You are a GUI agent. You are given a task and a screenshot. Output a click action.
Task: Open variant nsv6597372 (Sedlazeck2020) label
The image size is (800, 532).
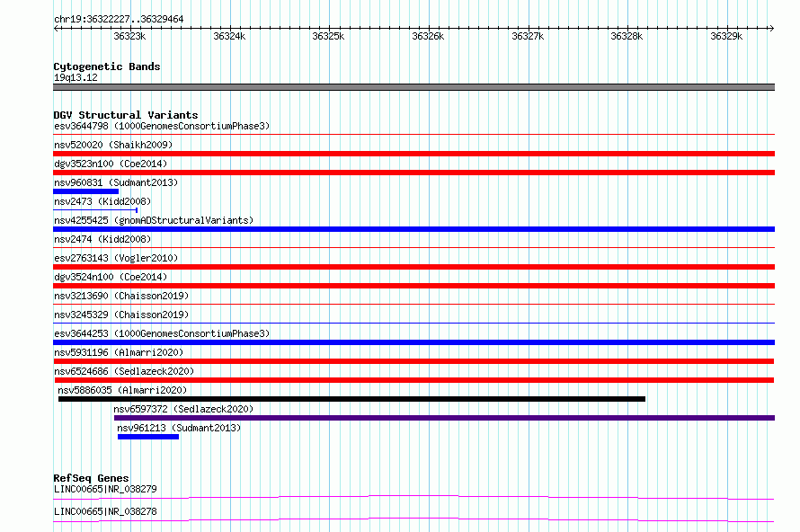point(183,409)
